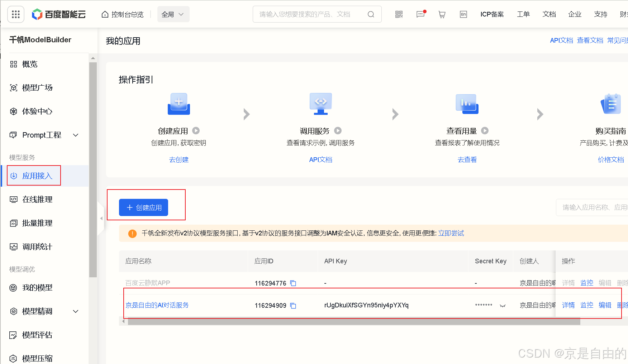Play the 调用服务 guide video

pyautogui.click(x=338, y=131)
